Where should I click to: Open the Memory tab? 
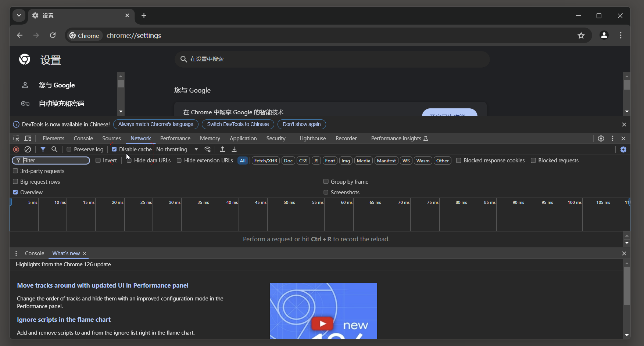point(210,138)
